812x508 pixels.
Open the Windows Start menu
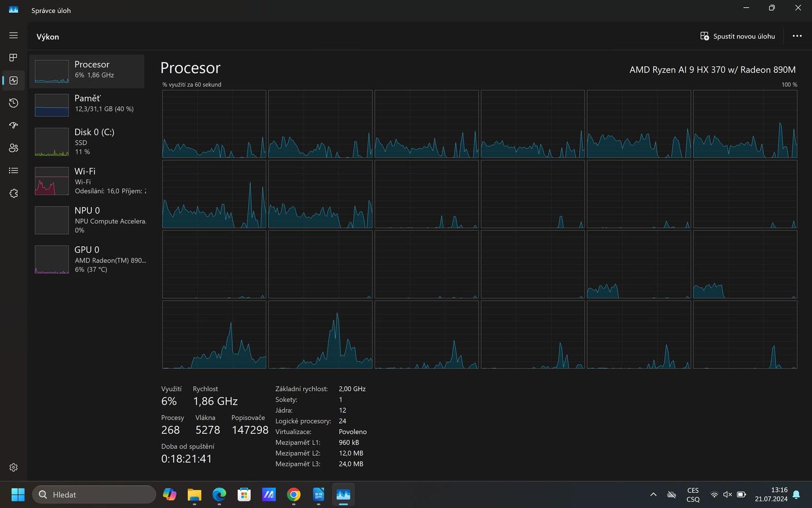point(18,494)
